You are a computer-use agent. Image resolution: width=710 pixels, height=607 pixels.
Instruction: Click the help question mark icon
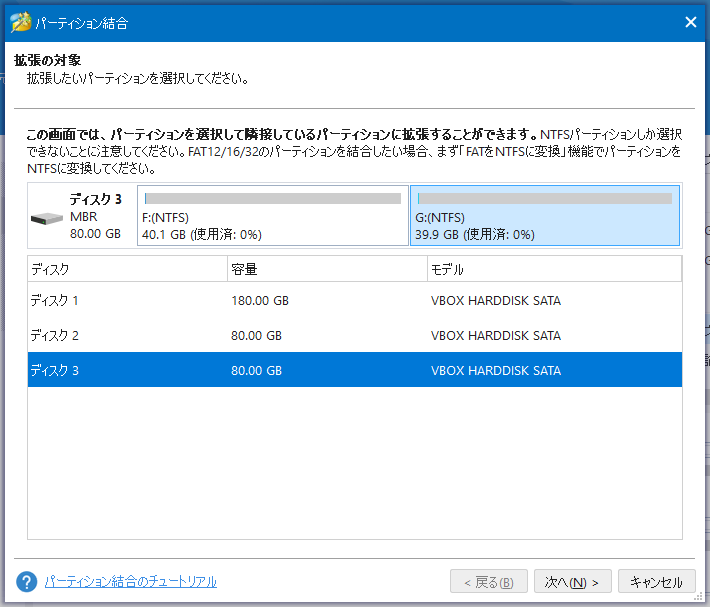point(27,582)
